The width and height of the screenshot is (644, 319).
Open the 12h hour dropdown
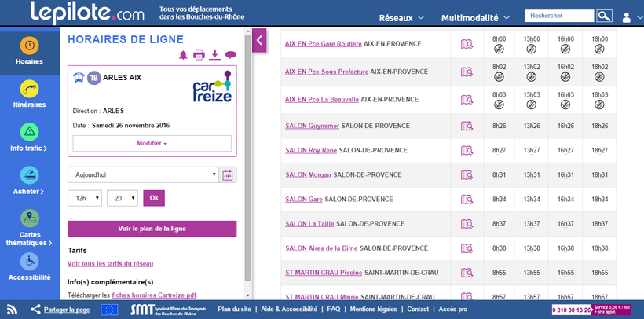[84, 198]
